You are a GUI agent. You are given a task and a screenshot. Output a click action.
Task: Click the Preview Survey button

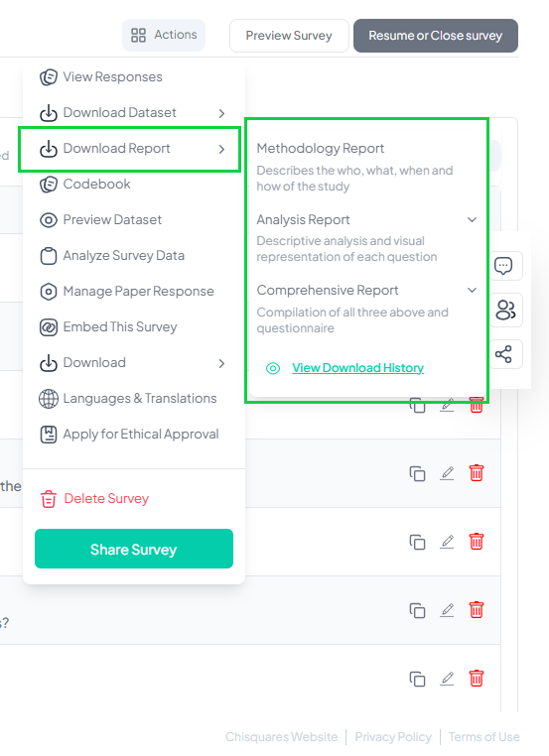(289, 36)
